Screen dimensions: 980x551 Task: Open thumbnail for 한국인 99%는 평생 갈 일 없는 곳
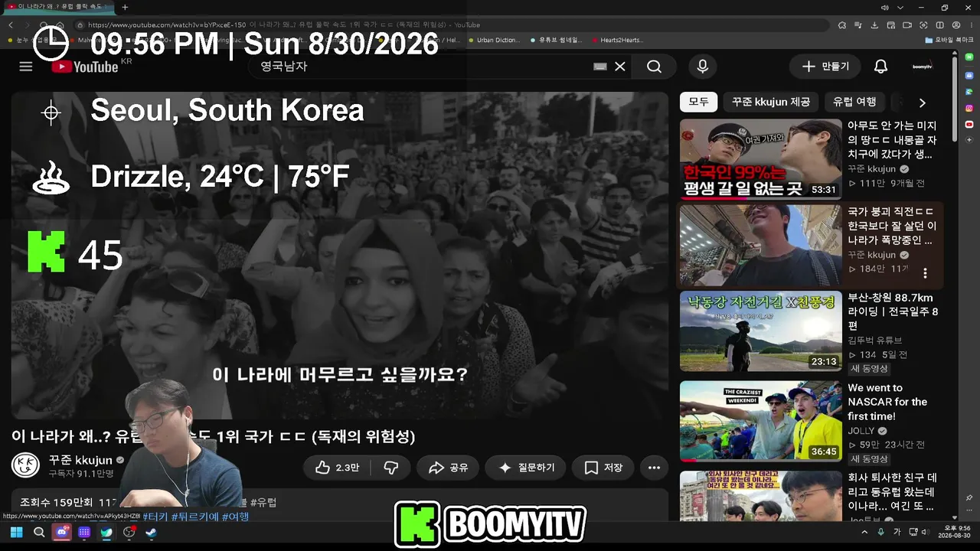(760, 159)
